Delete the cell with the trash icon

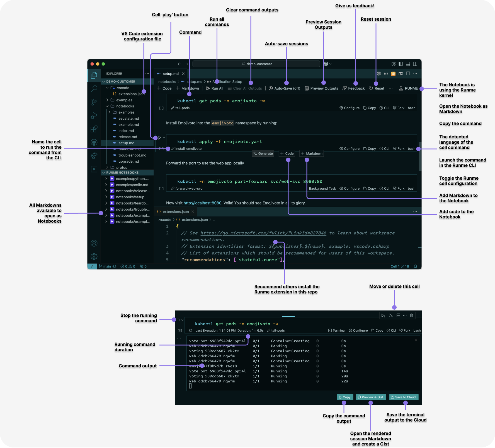411,315
